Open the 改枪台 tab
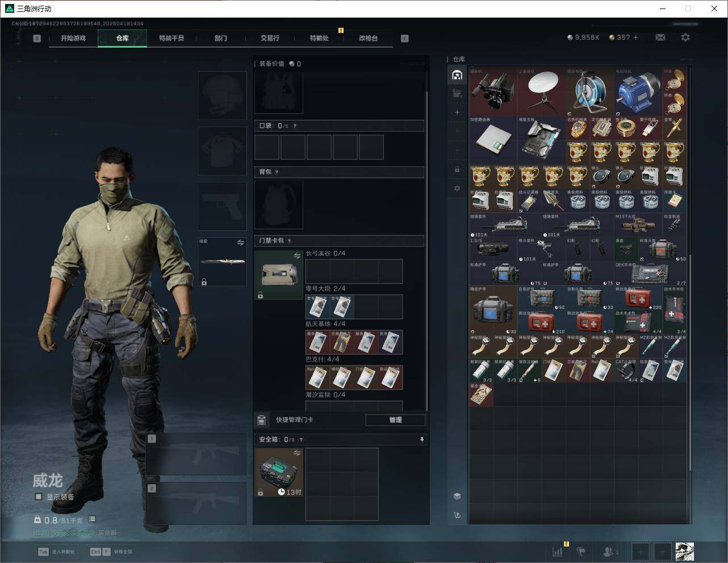 tap(368, 38)
